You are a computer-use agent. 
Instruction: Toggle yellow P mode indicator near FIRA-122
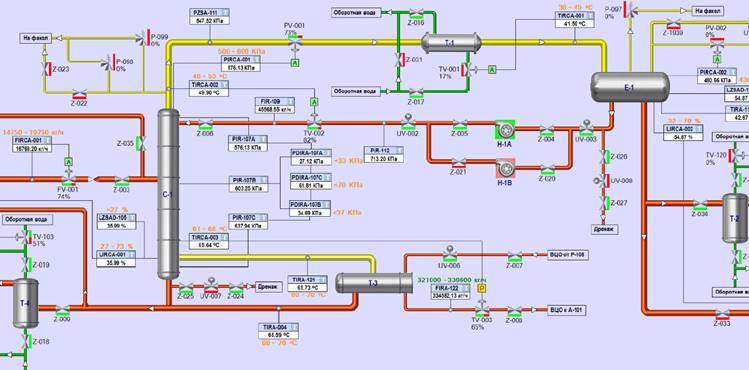(482, 288)
